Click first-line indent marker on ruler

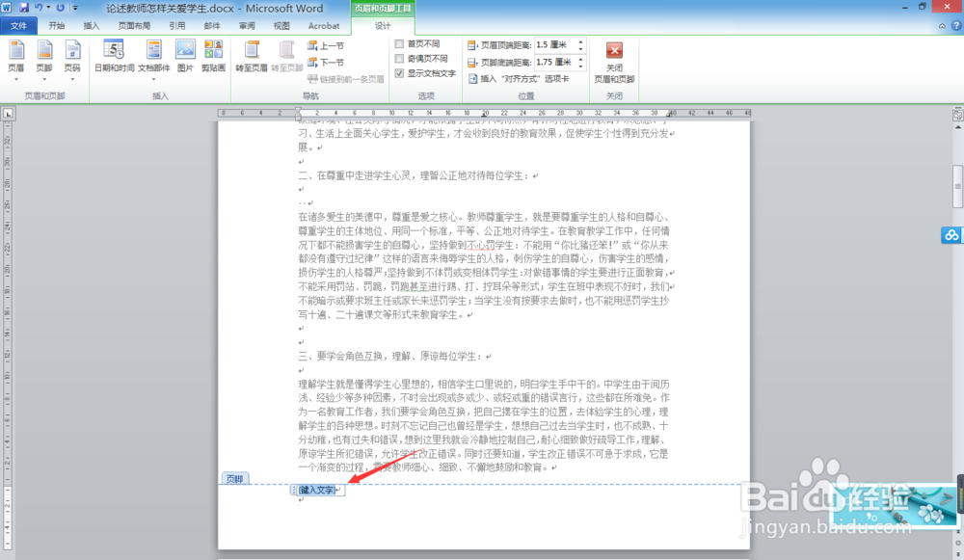pos(298,110)
